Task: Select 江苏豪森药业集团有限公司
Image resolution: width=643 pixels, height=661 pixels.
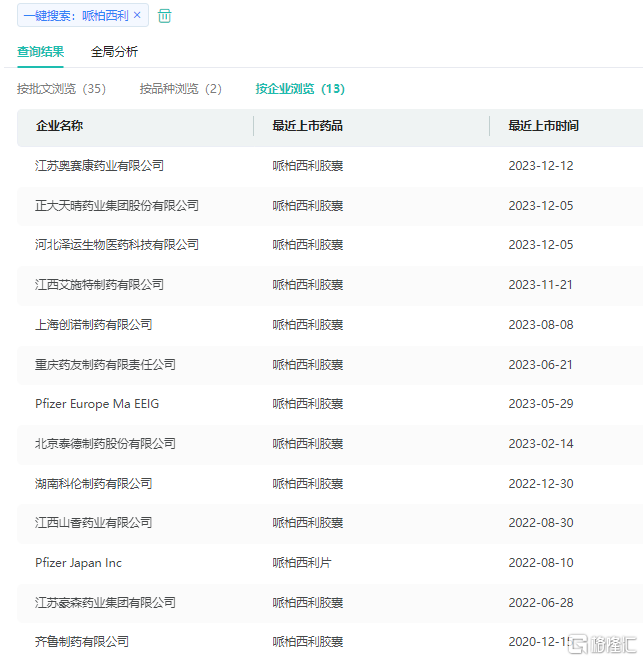Action: pos(105,603)
